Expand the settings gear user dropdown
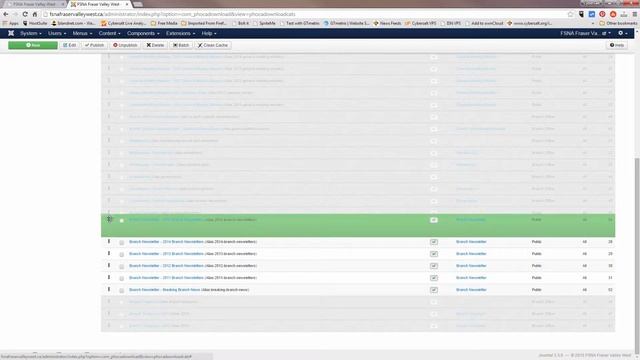The height and width of the screenshot is (360, 640). pyautogui.click(x=622, y=33)
